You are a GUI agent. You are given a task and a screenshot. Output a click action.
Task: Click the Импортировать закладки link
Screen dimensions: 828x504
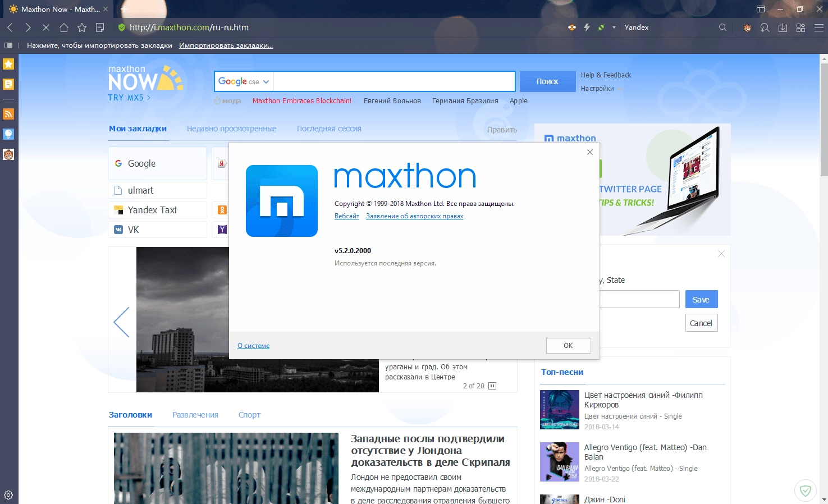226,45
